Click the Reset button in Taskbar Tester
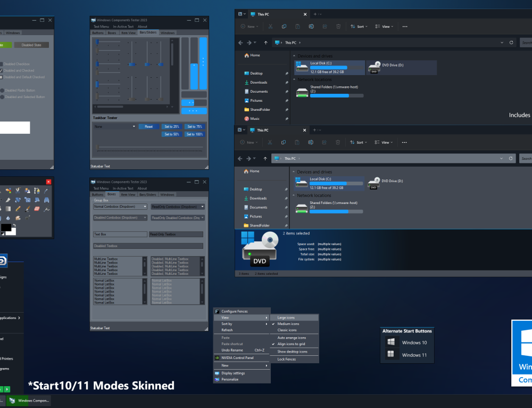 [x=148, y=126]
